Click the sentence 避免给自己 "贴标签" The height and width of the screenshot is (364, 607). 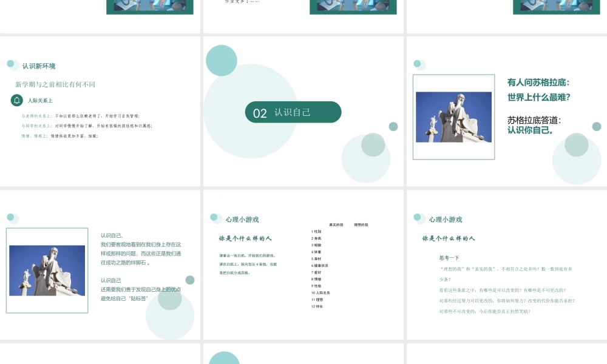124,298
